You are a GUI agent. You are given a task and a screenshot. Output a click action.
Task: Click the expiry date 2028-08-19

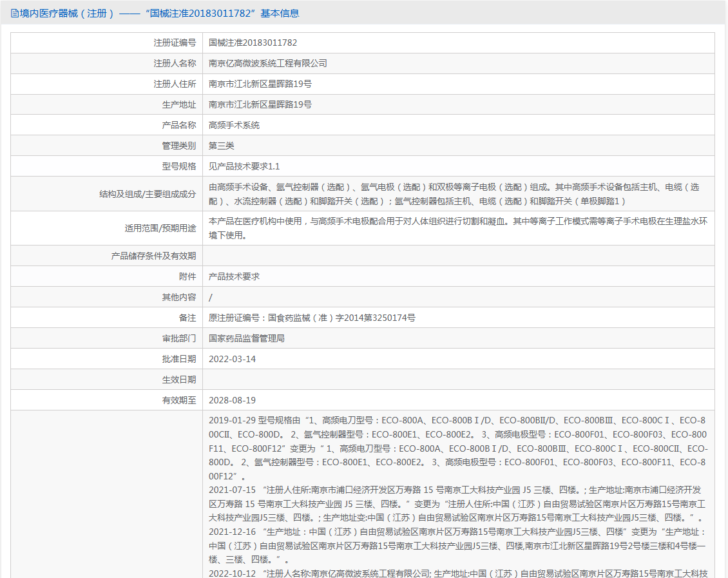click(x=232, y=401)
